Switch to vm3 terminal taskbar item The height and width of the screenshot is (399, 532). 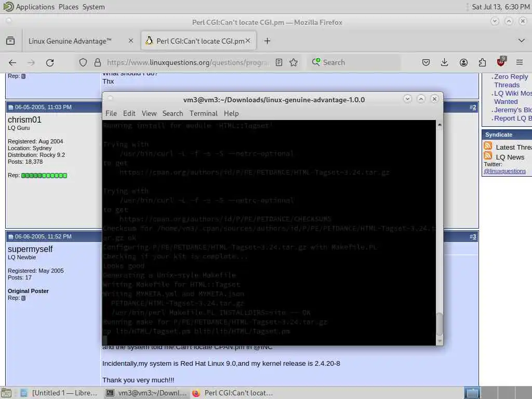coord(146,393)
